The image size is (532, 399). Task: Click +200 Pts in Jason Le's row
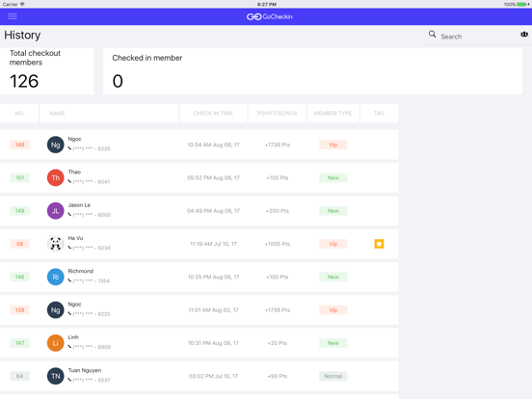[x=278, y=211]
